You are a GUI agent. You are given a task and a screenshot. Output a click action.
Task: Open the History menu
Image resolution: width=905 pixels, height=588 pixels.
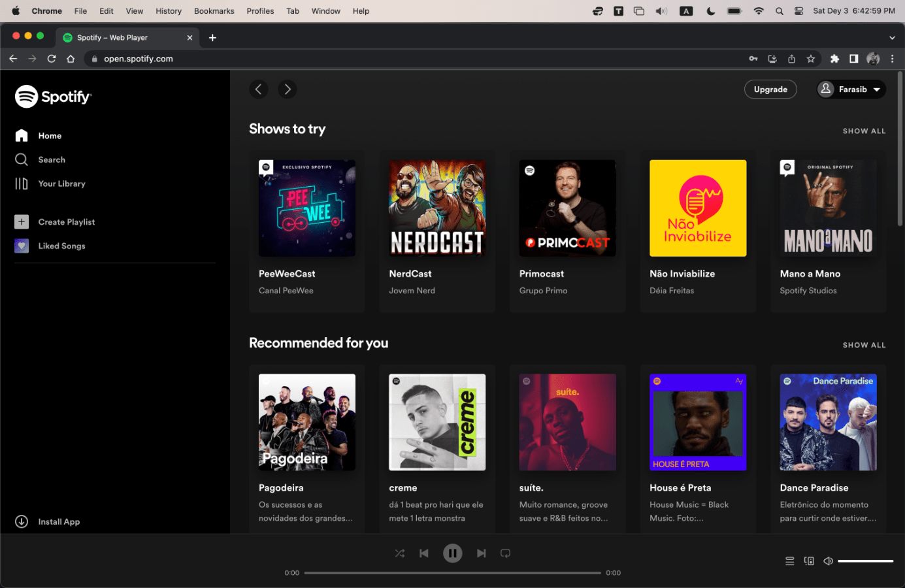pos(169,11)
